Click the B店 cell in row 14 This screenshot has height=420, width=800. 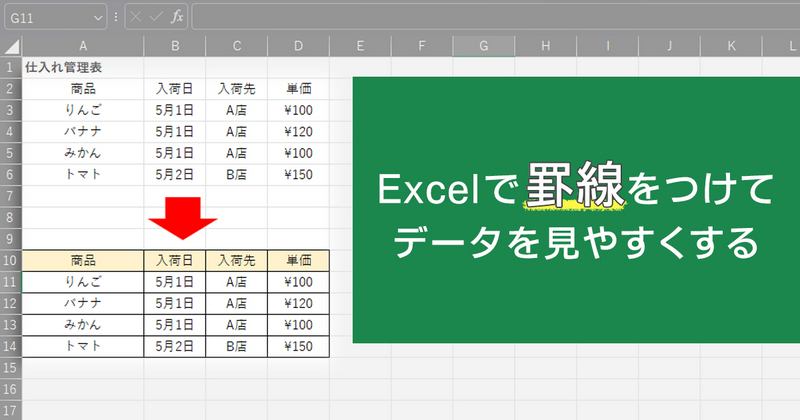click(x=236, y=346)
